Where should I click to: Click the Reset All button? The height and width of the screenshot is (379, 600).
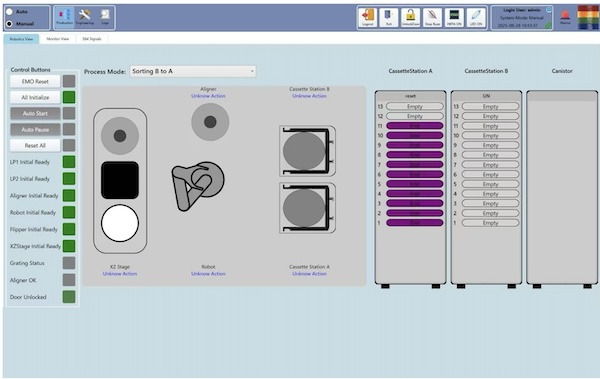35,145
